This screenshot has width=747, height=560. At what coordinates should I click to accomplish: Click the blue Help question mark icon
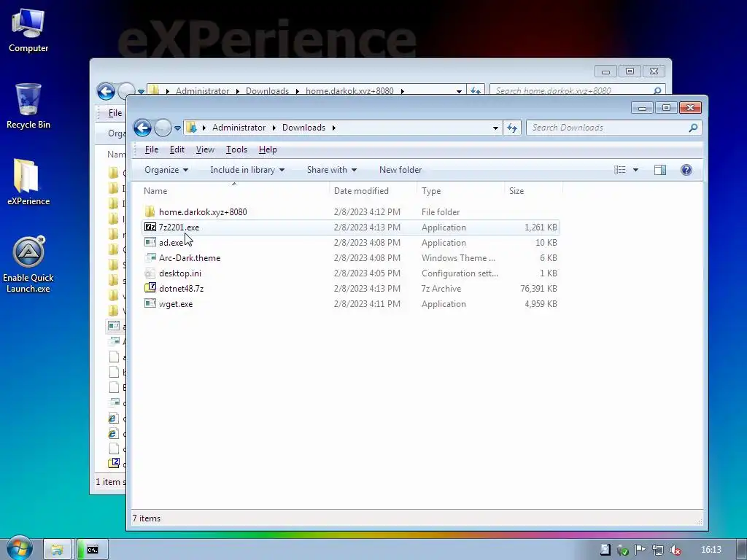[686, 170]
